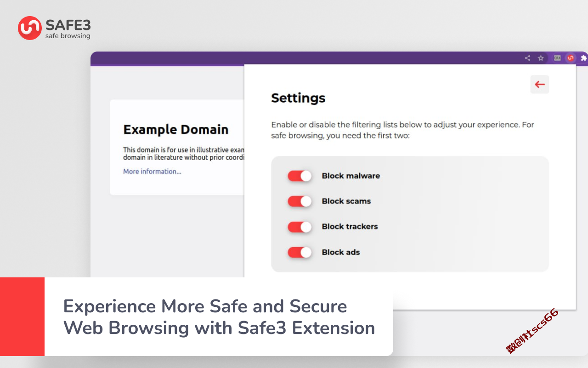This screenshot has height=368, width=588.
Task: Open the puzzle-piece extensions icon
Action: point(583,58)
